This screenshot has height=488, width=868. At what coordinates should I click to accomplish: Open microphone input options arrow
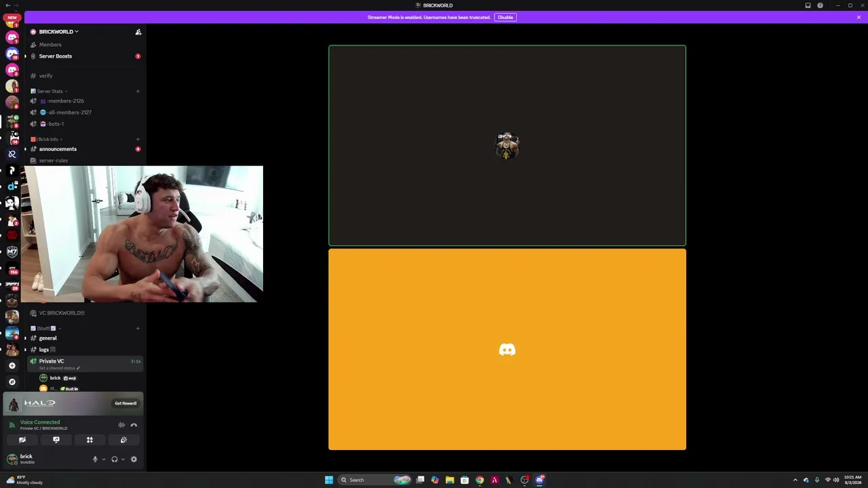[x=104, y=460]
